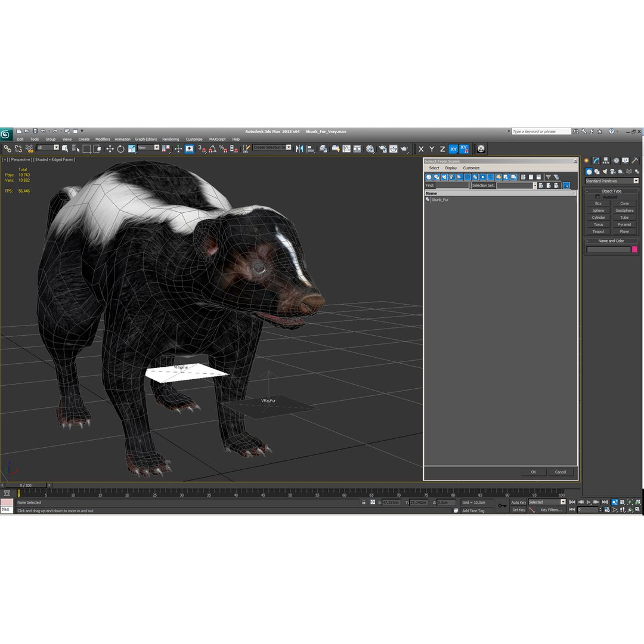The height and width of the screenshot is (644, 644).
Task: Open the Selection Set dropdown in dialog
Action: tap(535, 185)
